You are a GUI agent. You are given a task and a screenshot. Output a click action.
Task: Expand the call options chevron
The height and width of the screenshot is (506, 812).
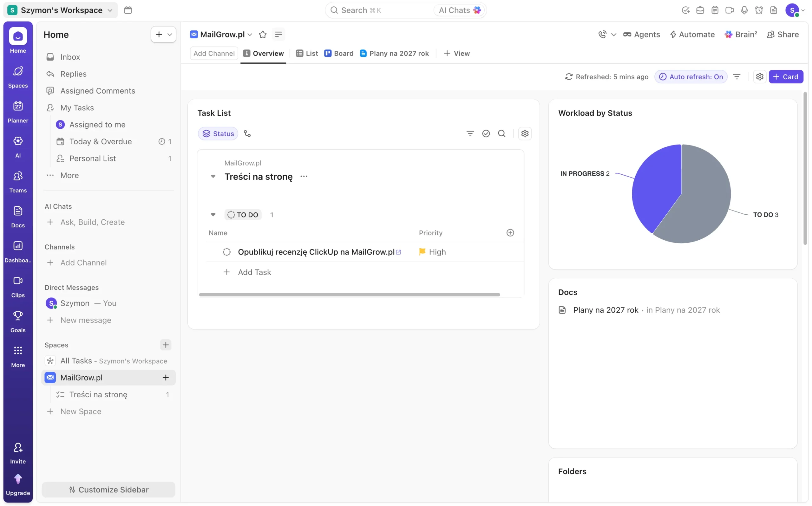click(x=613, y=35)
